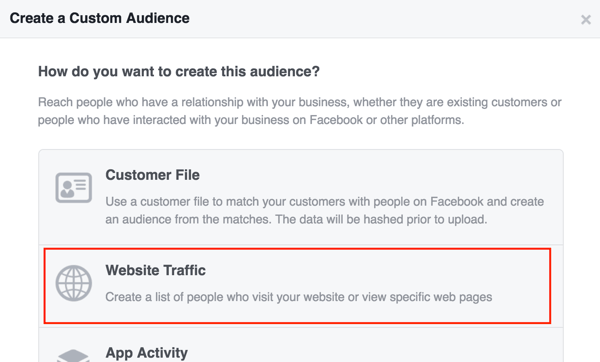The width and height of the screenshot is (600, 362).
Task: Click blank header area beside dialog title
Action: point(383,18)
